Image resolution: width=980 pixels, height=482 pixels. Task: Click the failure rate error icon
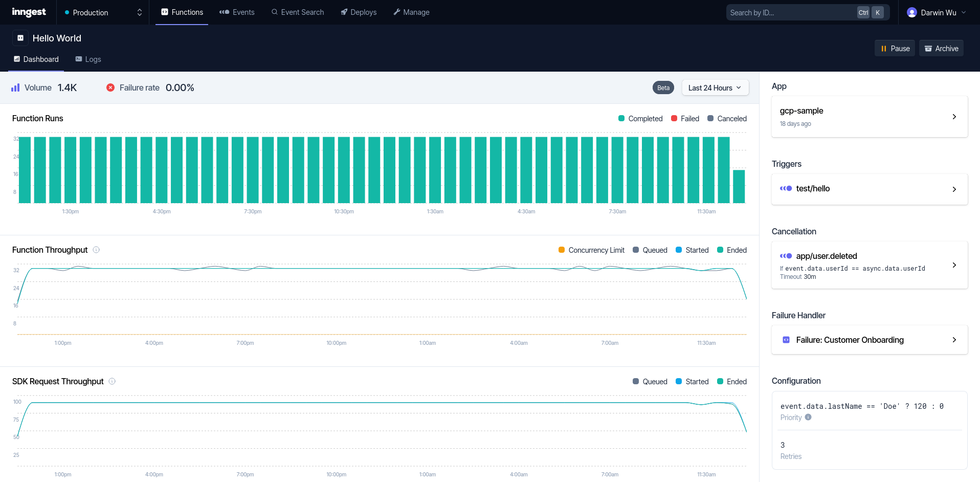point(111,87)
